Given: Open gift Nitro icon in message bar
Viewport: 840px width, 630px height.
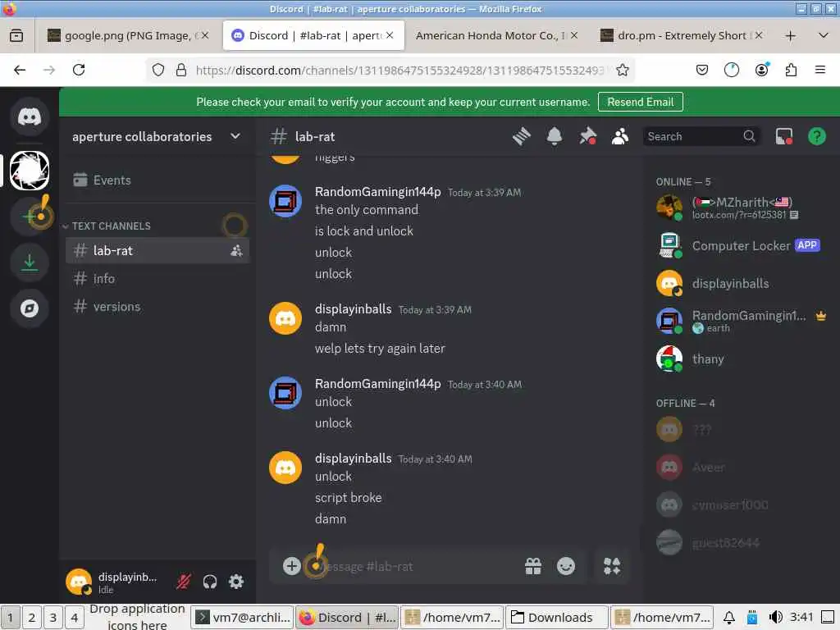Looking at the screenshot, I should [533, 566].
